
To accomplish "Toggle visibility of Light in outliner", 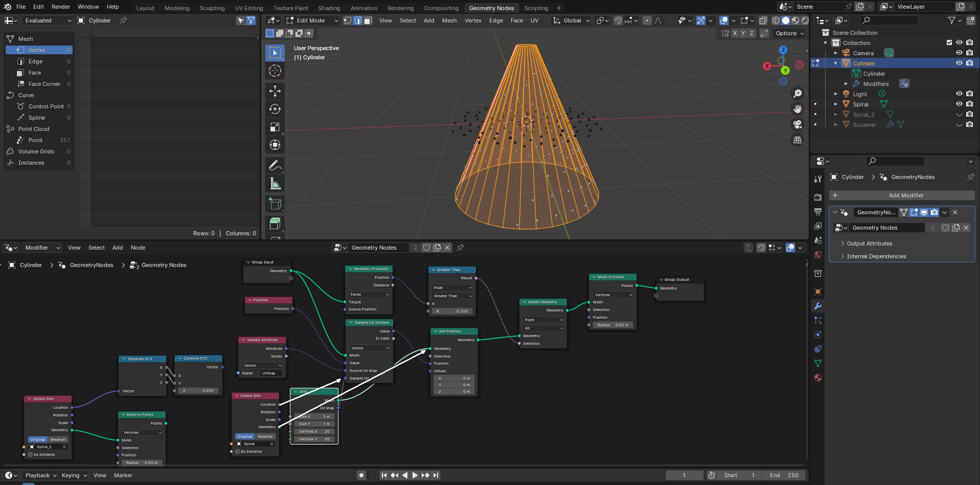I will [959, 94].
